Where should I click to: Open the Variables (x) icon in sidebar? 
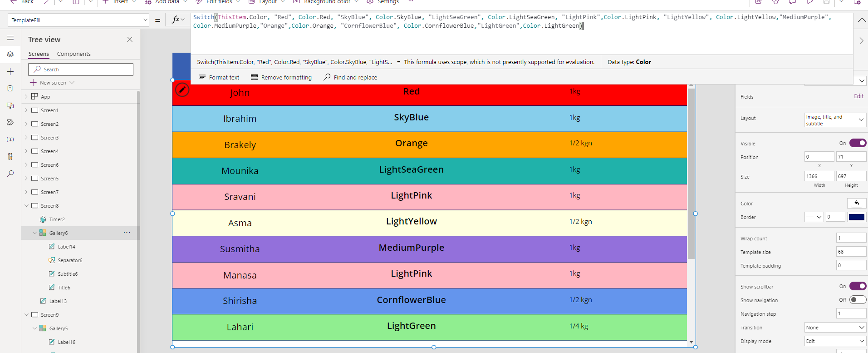pyautogui.click(x=10, y=139)
